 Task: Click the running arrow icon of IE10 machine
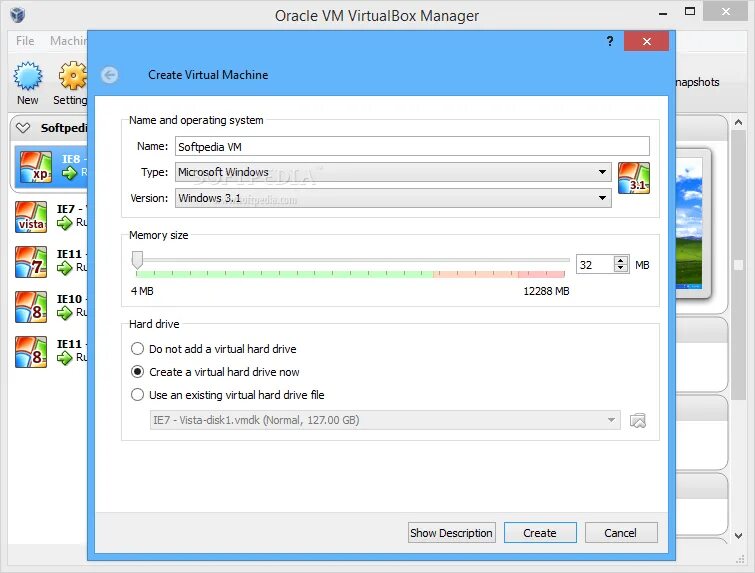click(x=65, y=313)
